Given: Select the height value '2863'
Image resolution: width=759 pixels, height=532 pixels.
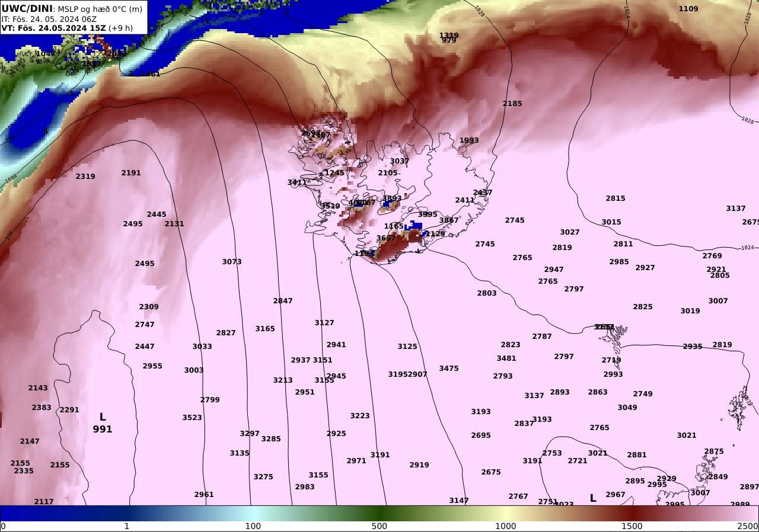Looking at the screenshot, I should (x=598, y=392).
